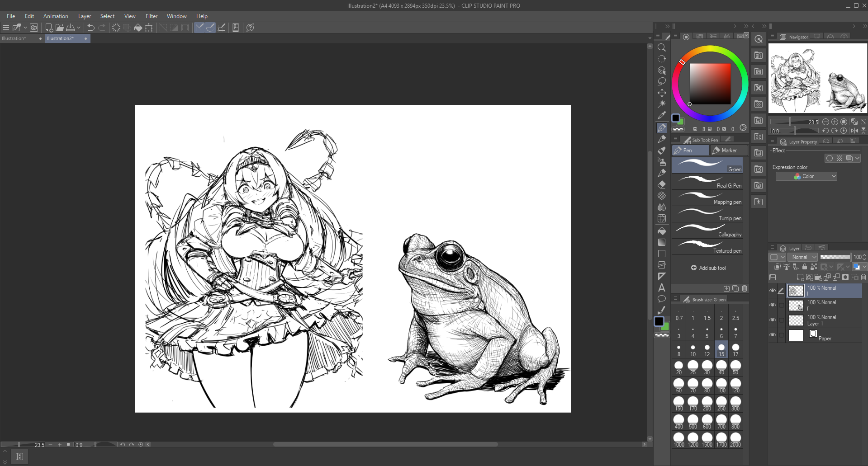868x466 pixels.
Task: Click the Fill bucket tool
Action: 662,231
